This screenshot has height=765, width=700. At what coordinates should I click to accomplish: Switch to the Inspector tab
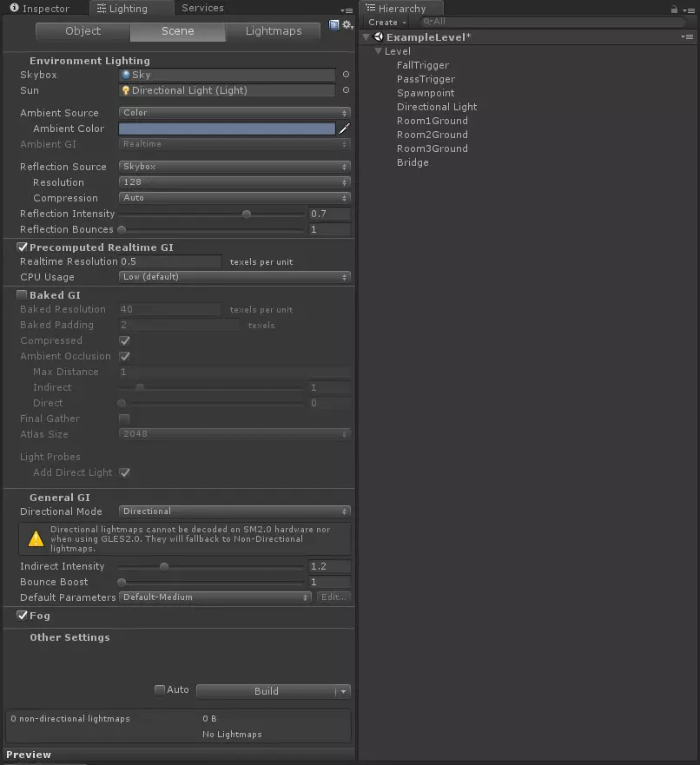40,9
